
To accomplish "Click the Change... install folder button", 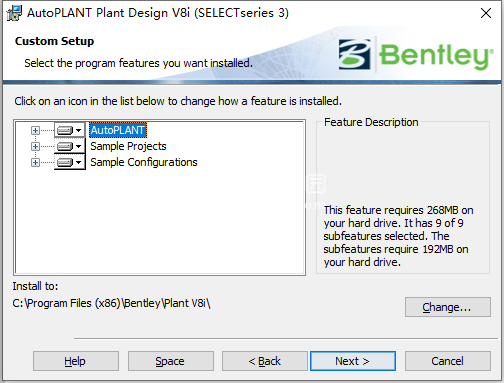I will (x=448, y=307).
